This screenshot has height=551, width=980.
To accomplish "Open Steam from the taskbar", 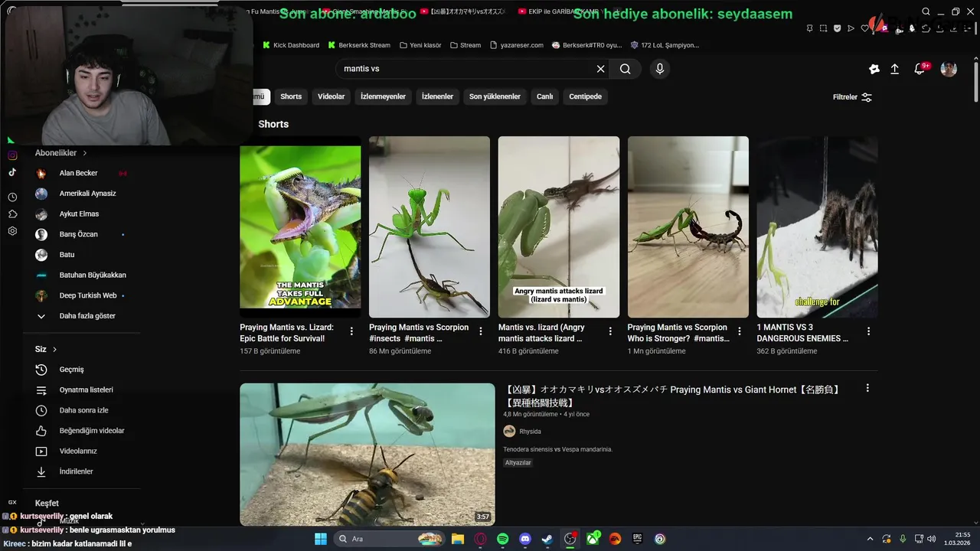I will (547, 539).
